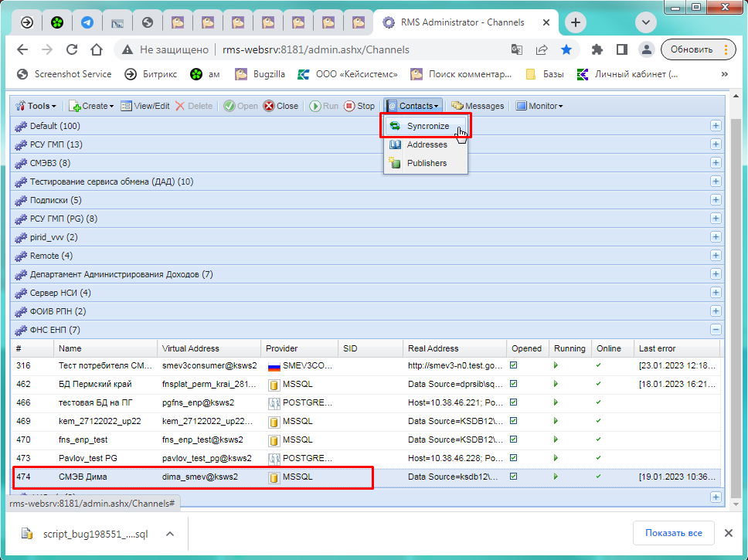
Task: Toggle Opened checkbox for channel 469
Action: click(x=514, y=421)
